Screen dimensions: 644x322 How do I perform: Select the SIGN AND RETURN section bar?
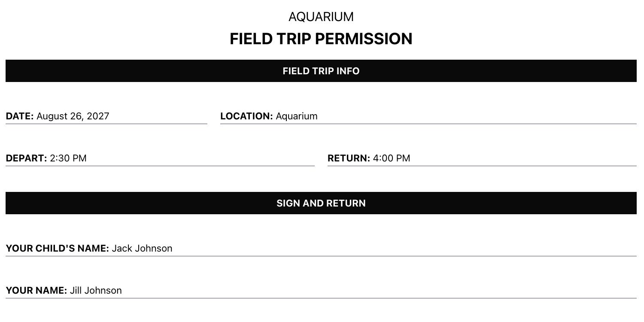click(x=321, y=203)
